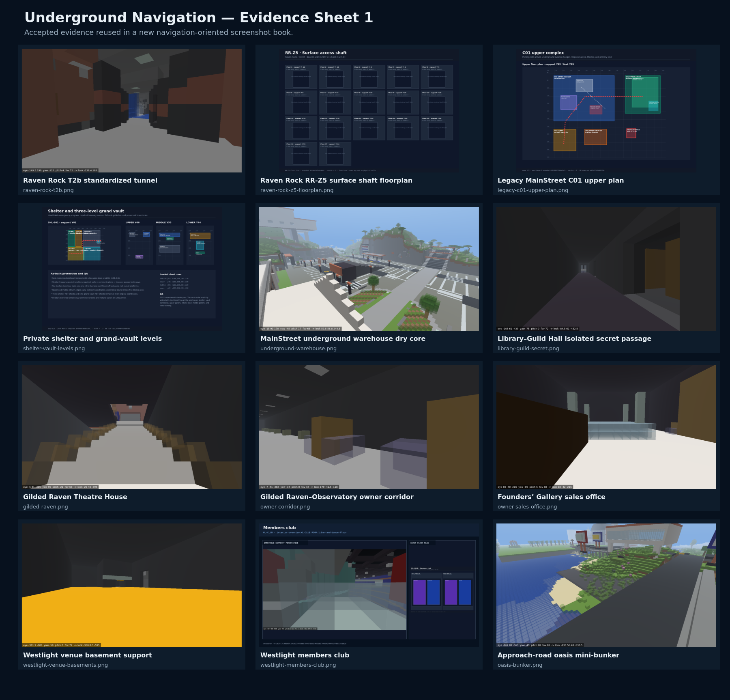Click the 'raven-rock-t2b.png' file name
Viewport: 730px width, 700px height.
48,190
